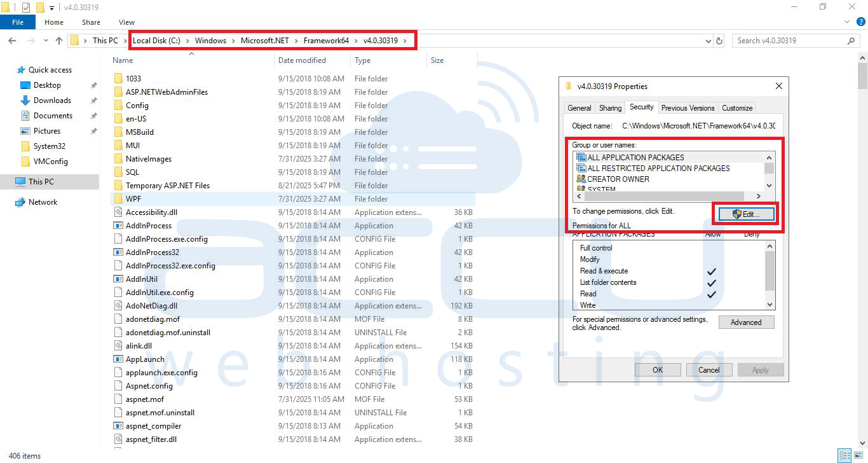Select the alink.dll file icon
Screen dimensions: 868x463
coord(118,346)
